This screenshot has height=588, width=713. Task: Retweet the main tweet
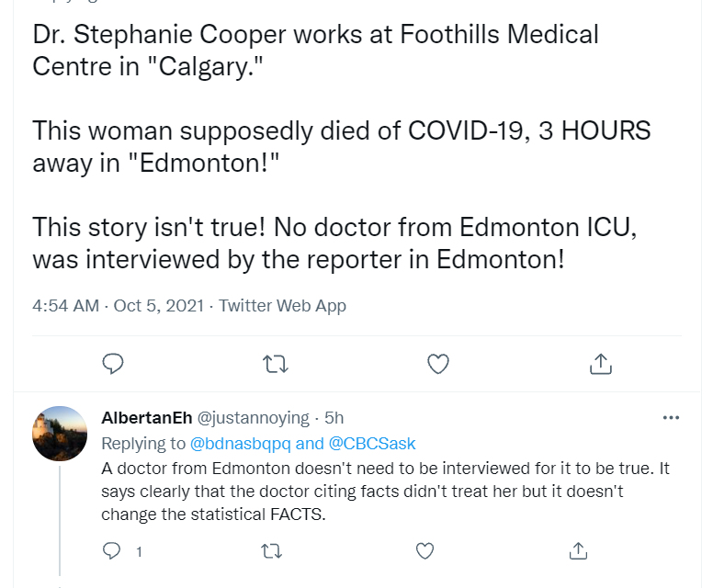pyautogui.click(x=275, y=364)
